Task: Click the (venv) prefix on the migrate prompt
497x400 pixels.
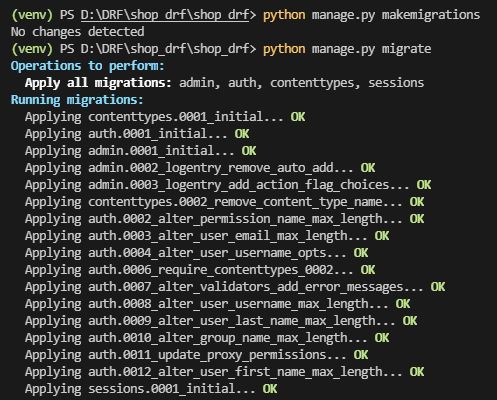Action: tap(32, 49)
